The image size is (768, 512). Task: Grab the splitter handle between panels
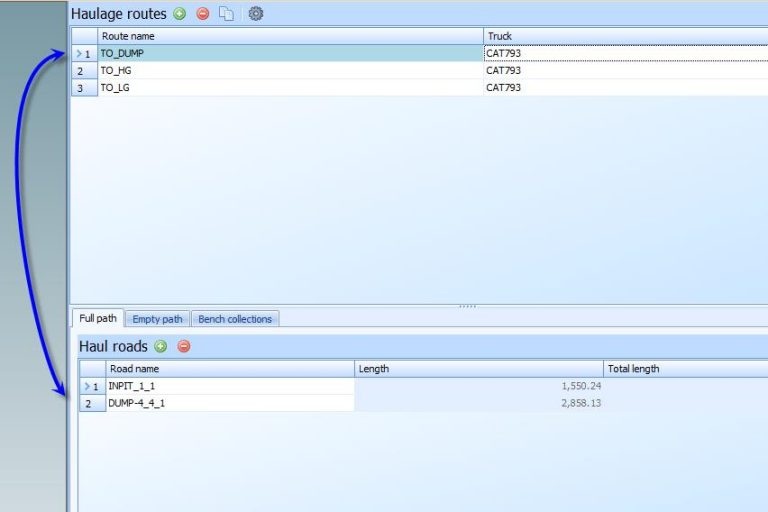click(467, 306)
